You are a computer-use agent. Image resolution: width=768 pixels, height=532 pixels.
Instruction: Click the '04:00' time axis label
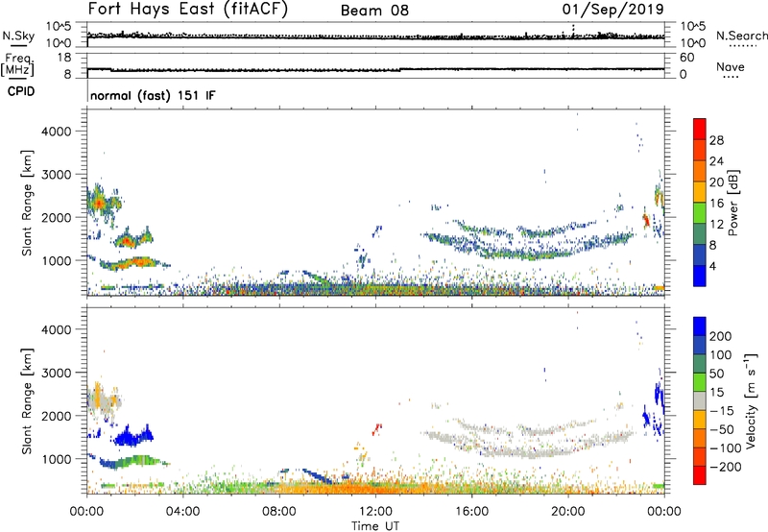point(182,512)
